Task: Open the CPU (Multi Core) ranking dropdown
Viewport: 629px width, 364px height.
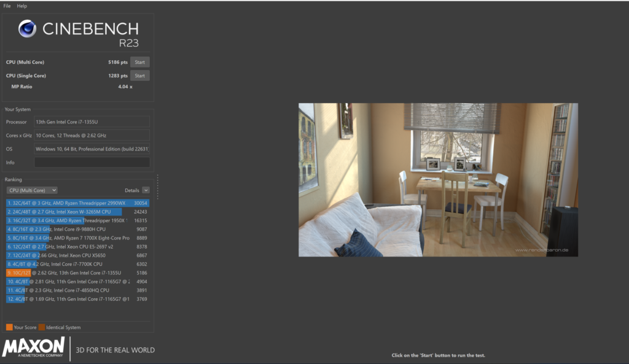Action: point(32,190)
